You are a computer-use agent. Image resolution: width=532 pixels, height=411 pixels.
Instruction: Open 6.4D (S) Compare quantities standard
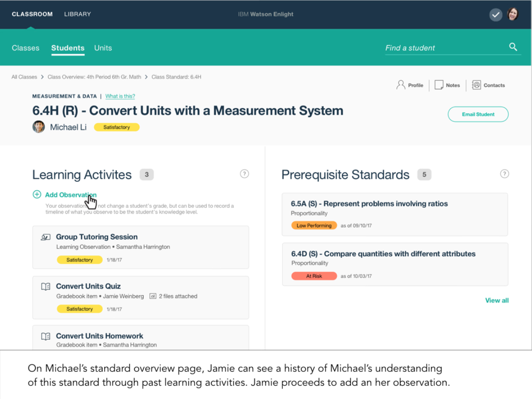384,254
